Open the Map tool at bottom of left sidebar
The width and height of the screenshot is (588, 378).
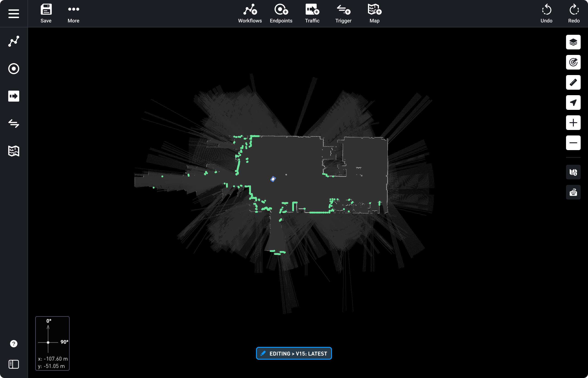(x=14, y=151)
